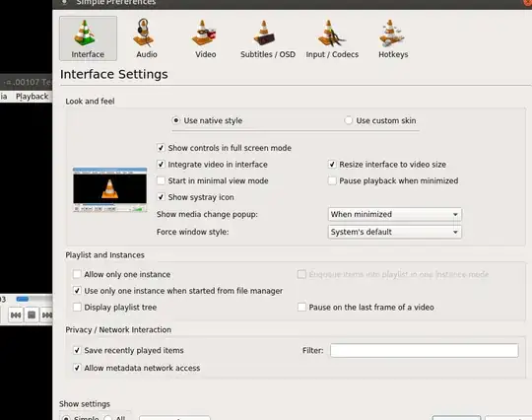Enable Display playlist tree checkbox

[x=77, y=308]
